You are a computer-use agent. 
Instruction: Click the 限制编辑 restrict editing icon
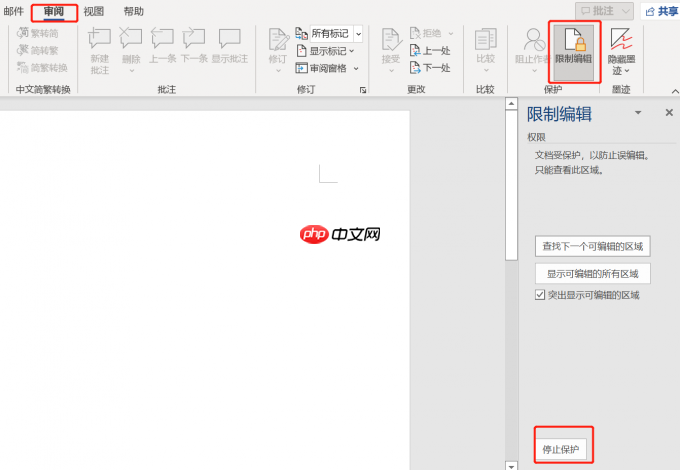(x=574, y=40)
